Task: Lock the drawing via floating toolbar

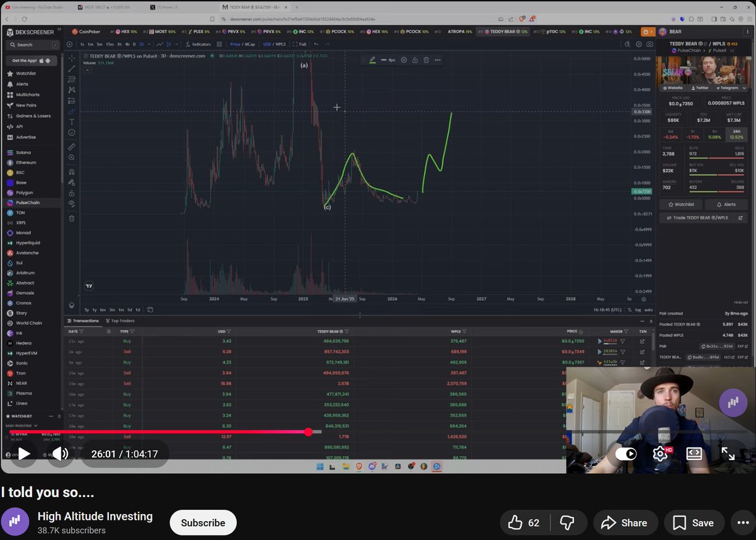Action: [415, 60]
